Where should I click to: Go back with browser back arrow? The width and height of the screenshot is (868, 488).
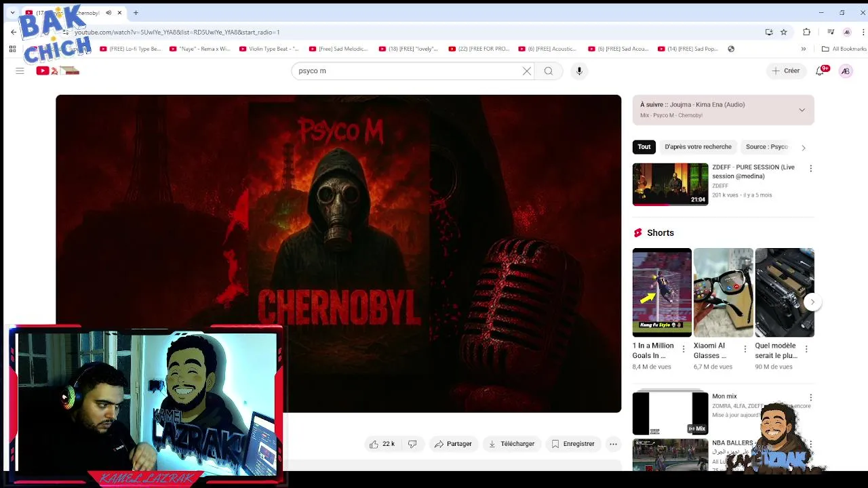[14, 32]
